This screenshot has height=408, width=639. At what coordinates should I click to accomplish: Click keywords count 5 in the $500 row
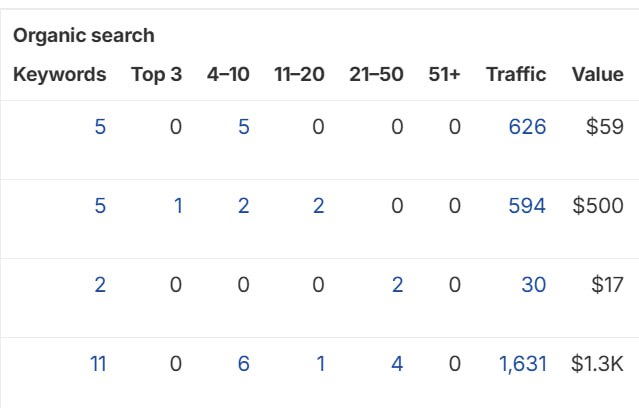(x=100, y=206)
